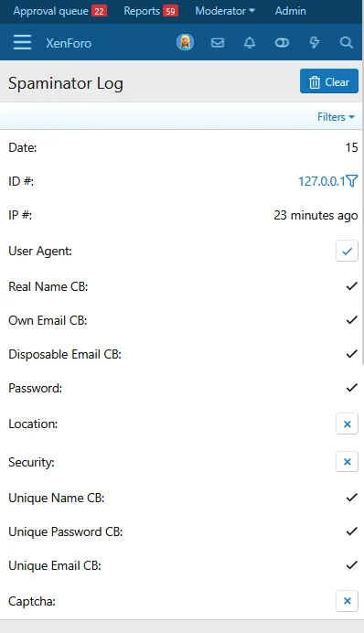
Task: Toggle the User Agent checkmark box
Action: click(347, 252)
